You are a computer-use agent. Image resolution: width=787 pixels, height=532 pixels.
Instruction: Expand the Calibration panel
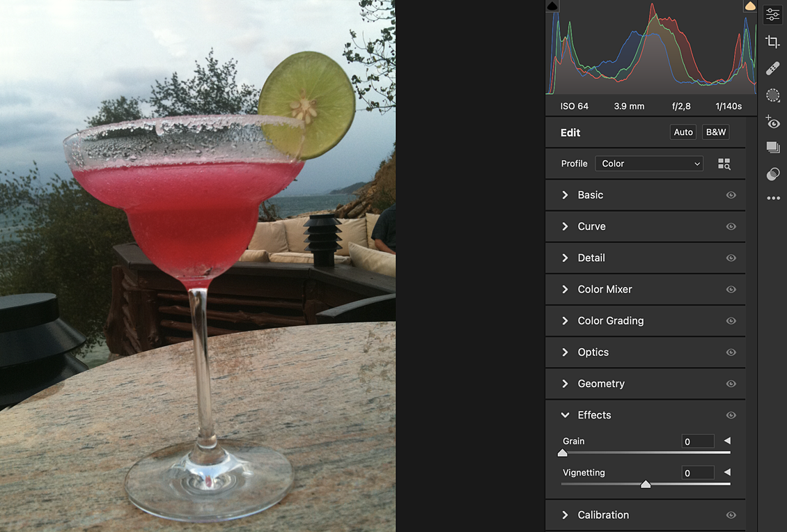(x=565, y=515)
